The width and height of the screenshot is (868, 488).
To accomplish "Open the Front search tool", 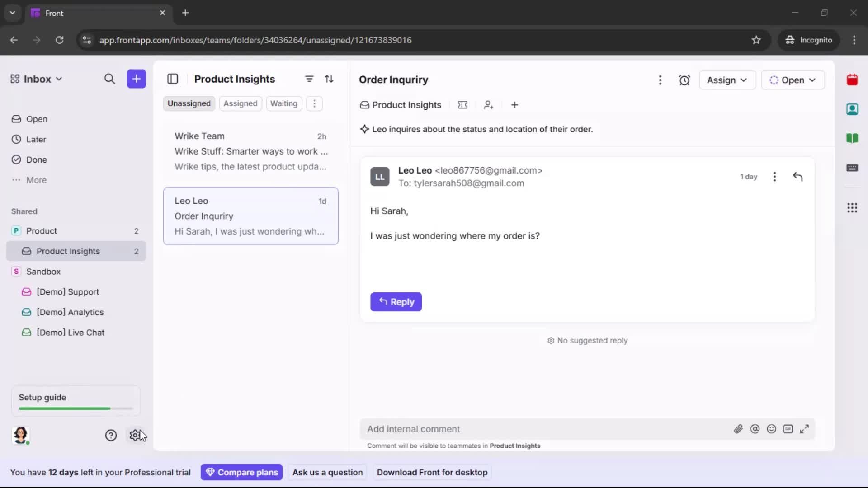I will [109, 79].
